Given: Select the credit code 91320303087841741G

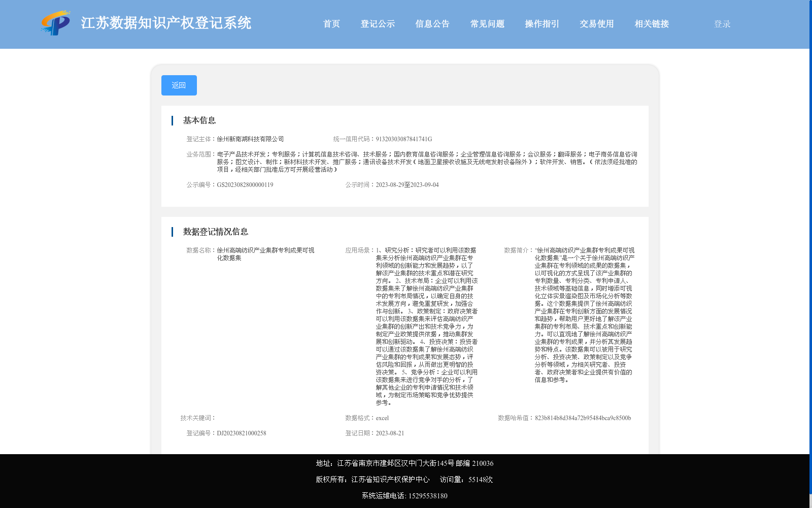Looking at the screenshot, I should click(404, 139).
